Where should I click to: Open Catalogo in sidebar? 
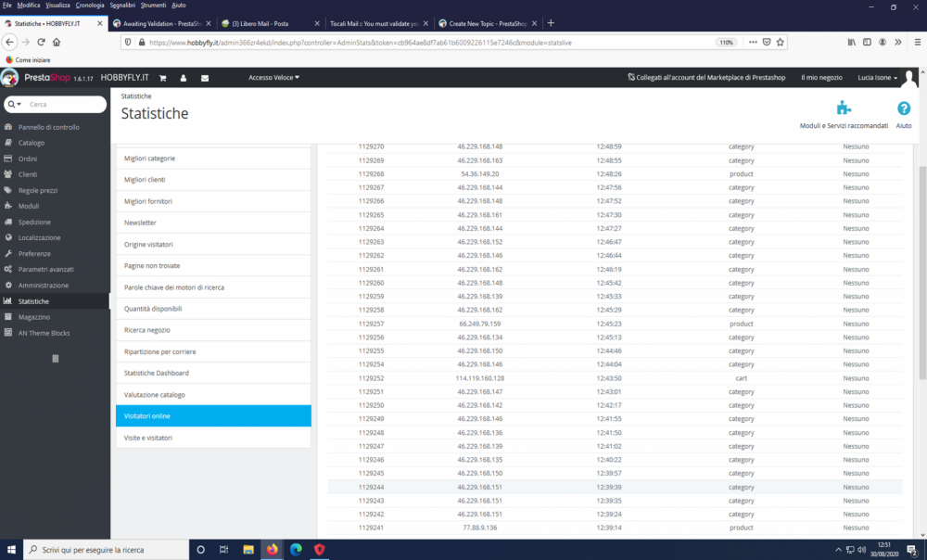pyautogui.click(x=32, y=143)
